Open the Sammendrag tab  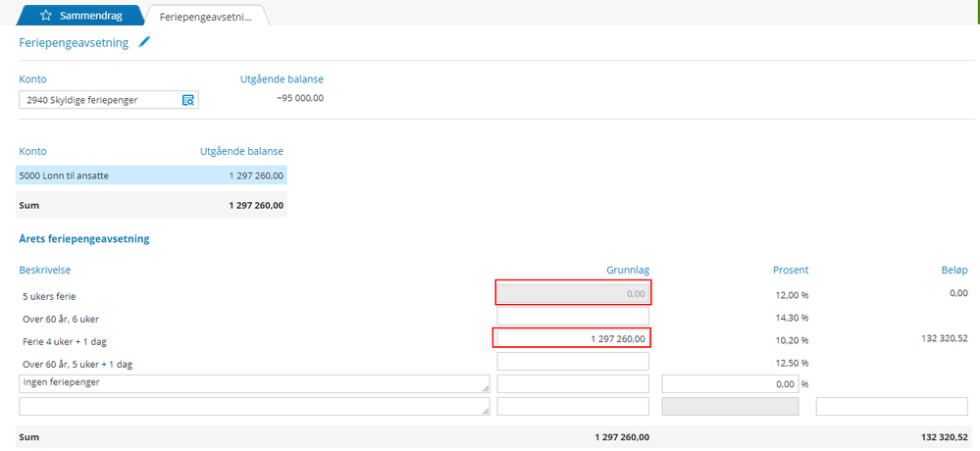[79, 16]
